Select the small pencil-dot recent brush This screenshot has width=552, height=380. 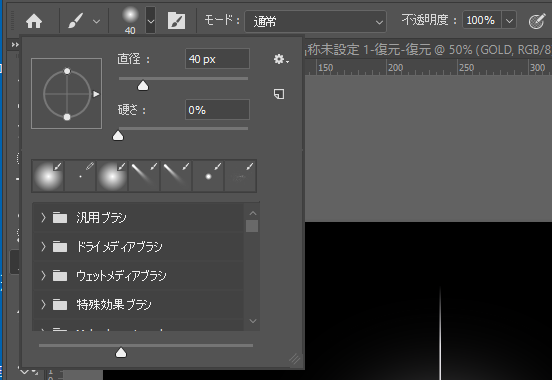(x=80, y=176)
